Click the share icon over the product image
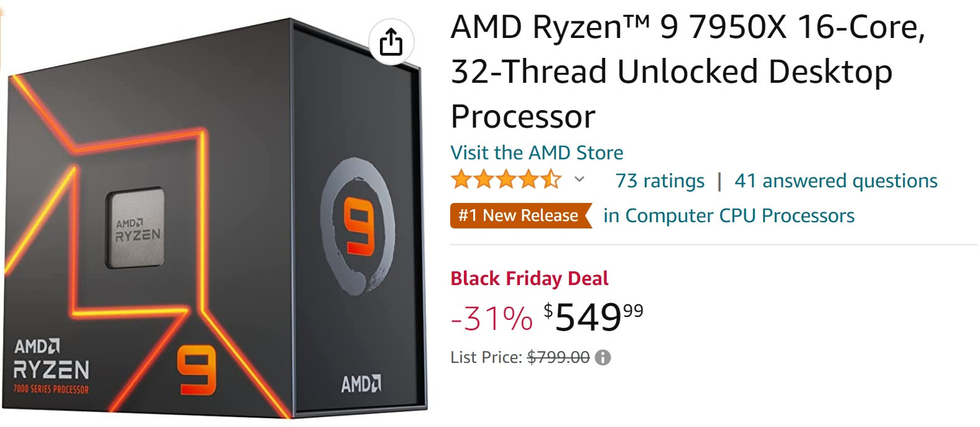 (391, 42)
